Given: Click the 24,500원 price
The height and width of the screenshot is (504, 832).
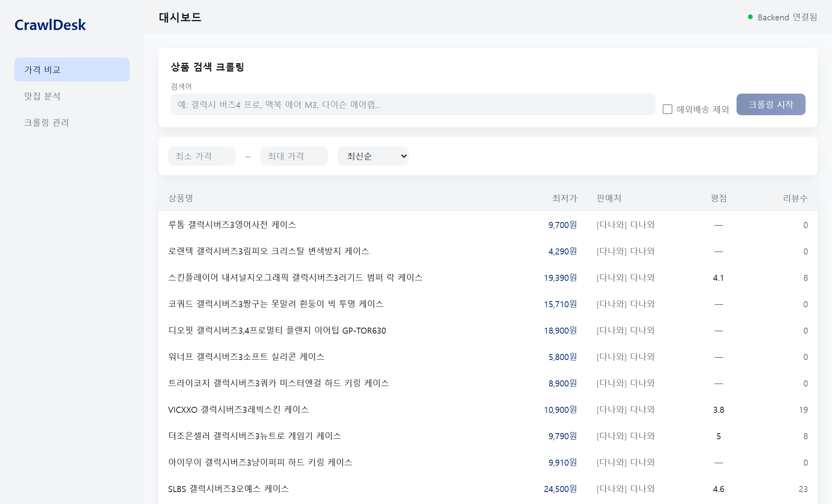Looking at the screenshot, I should click(x=560, y=489).
